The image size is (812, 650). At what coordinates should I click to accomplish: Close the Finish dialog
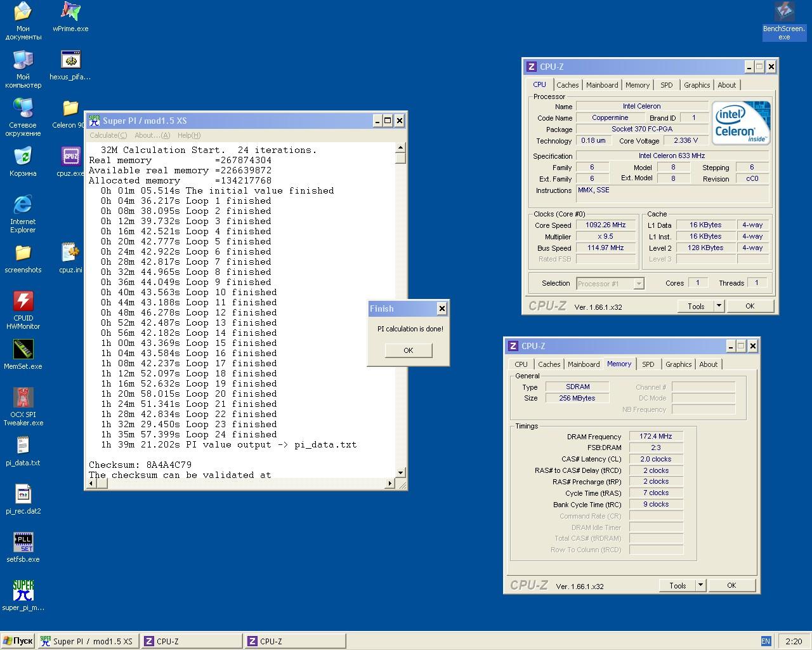[442, 308]
